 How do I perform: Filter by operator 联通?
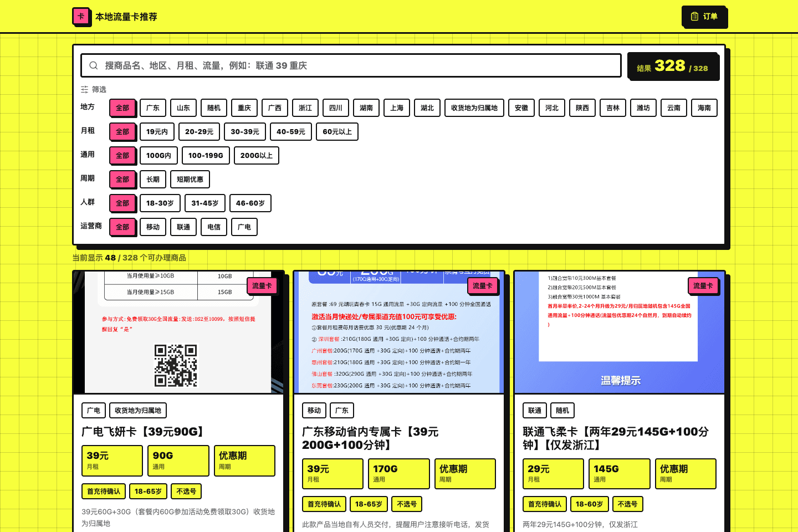(x=183, y=227)
